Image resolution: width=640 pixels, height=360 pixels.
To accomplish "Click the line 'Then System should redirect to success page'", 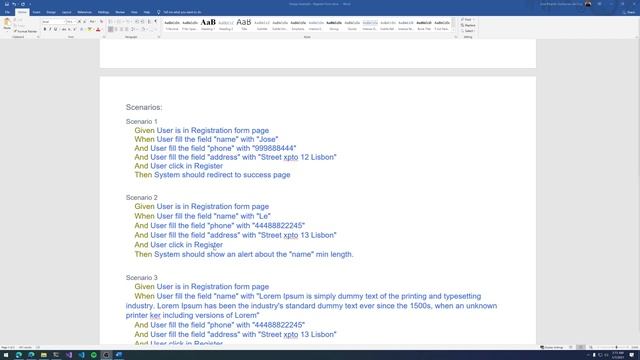I will click(212, 175).
